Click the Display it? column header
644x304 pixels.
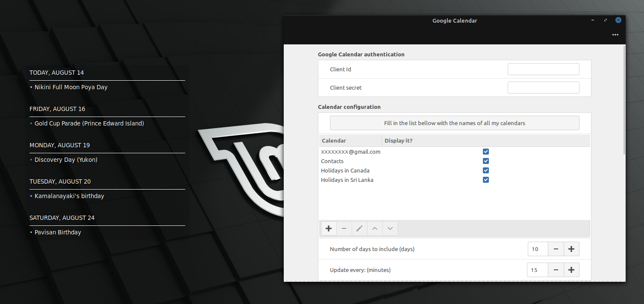tap(486, 140)
